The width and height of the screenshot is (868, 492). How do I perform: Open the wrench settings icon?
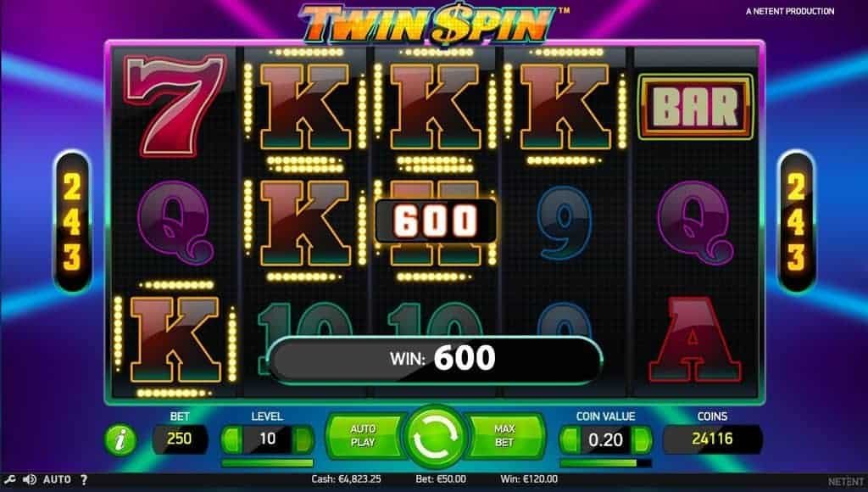[9, 480]
